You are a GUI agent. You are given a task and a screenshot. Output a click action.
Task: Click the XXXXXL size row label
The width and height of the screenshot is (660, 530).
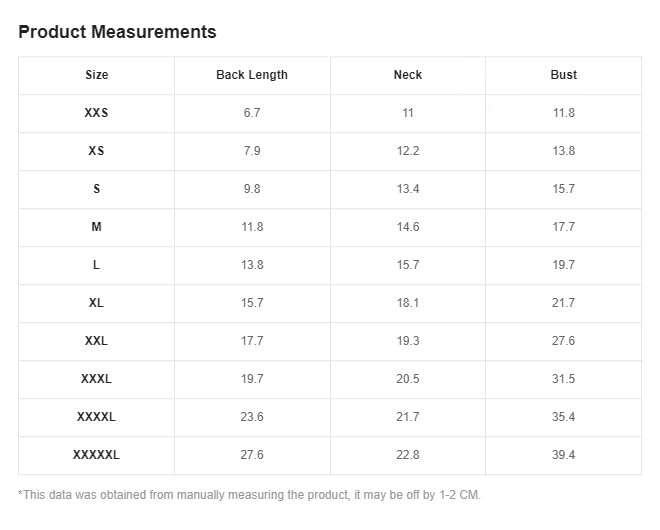point(96,455)
